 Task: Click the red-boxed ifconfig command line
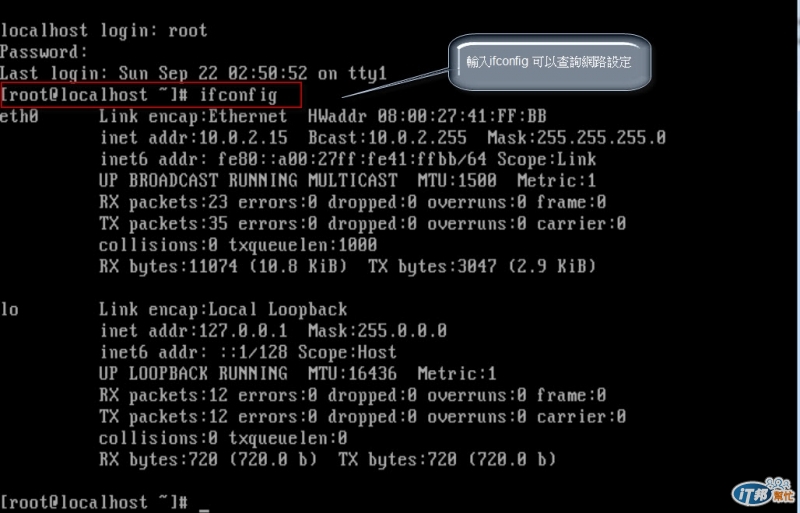[151, 95]
